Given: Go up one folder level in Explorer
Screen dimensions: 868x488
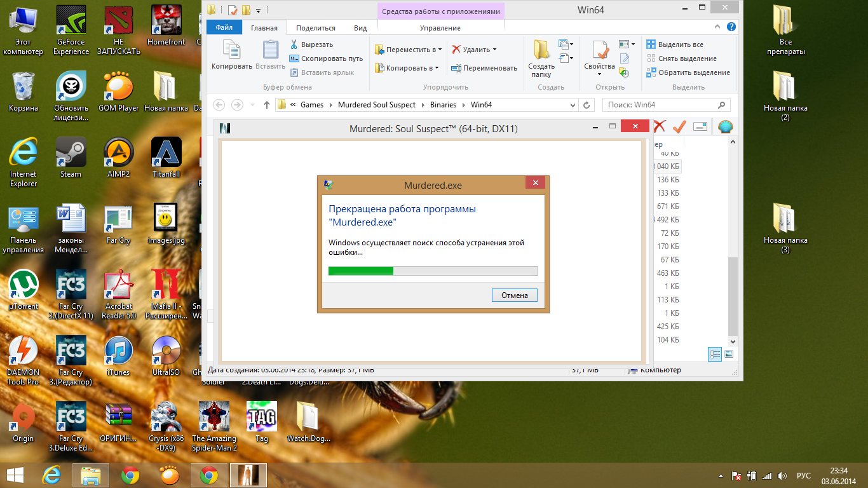Looking at the screenshot, I should [x=266, y=105].
